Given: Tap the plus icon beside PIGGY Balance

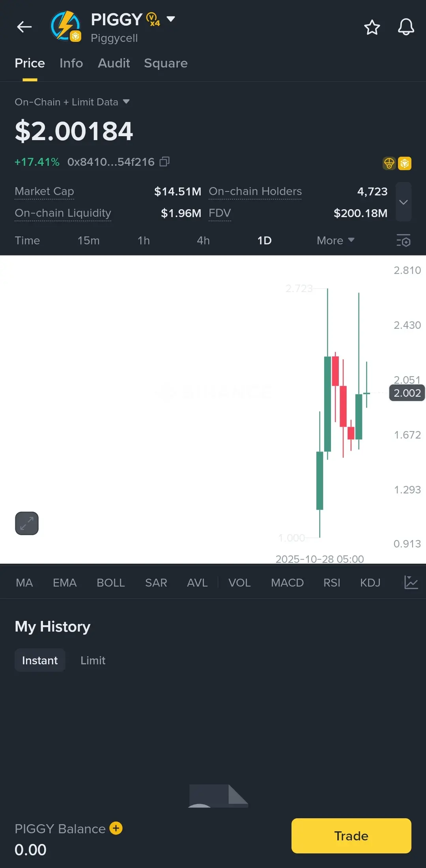Looking at the screenshot, I should click(116, 828).
